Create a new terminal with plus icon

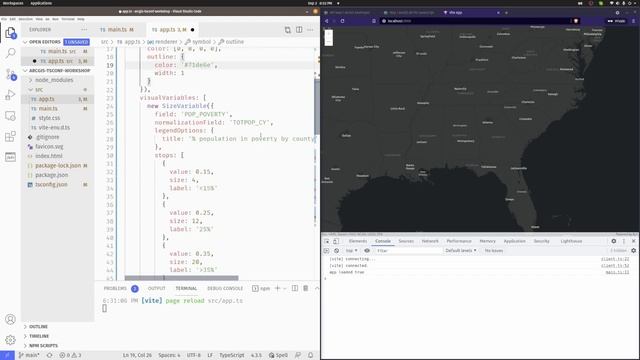point(278,288)
